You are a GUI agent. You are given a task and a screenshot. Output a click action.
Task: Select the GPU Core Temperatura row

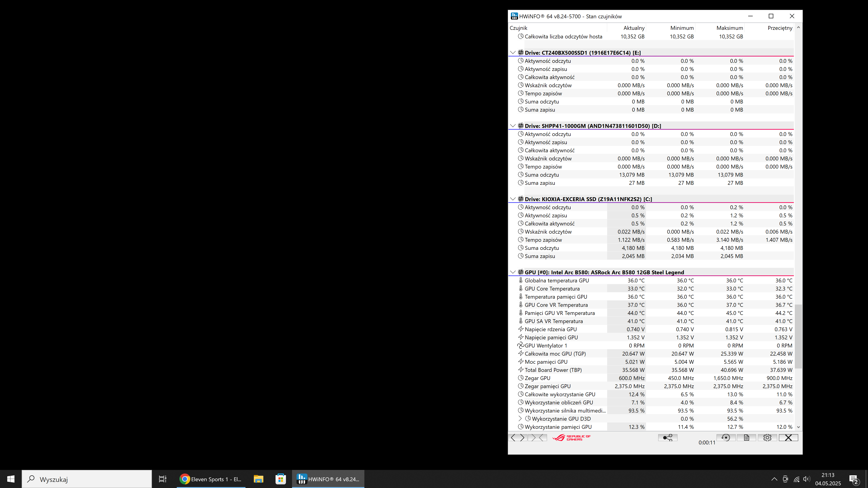[x=552, y=289]
